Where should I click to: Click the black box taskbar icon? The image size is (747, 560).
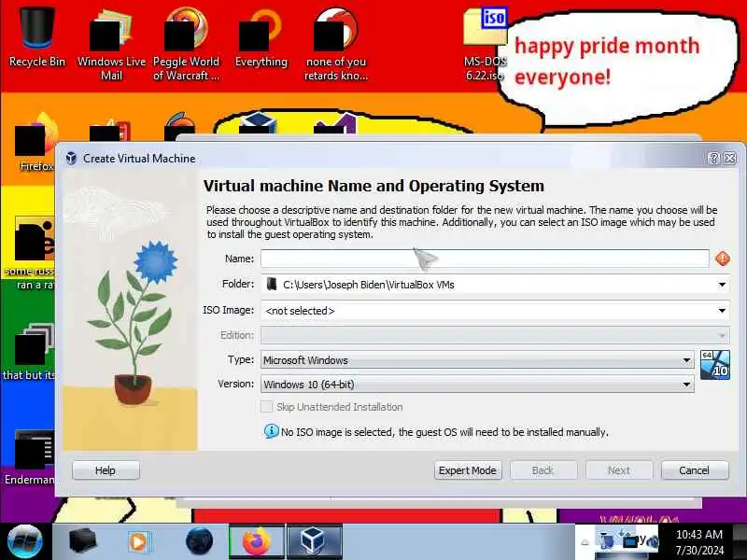tap(82, 541)
